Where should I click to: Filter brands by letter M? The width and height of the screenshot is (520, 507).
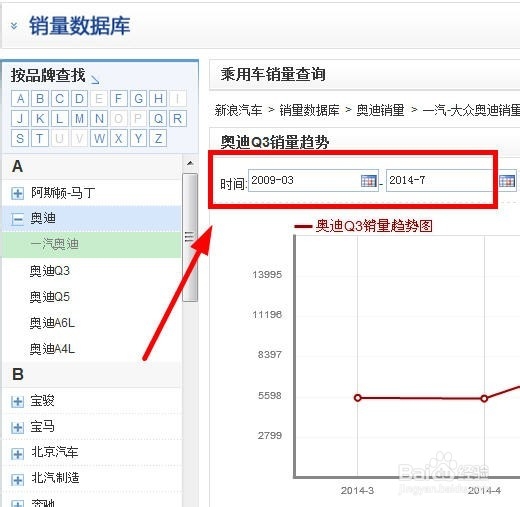click(79, 118)
